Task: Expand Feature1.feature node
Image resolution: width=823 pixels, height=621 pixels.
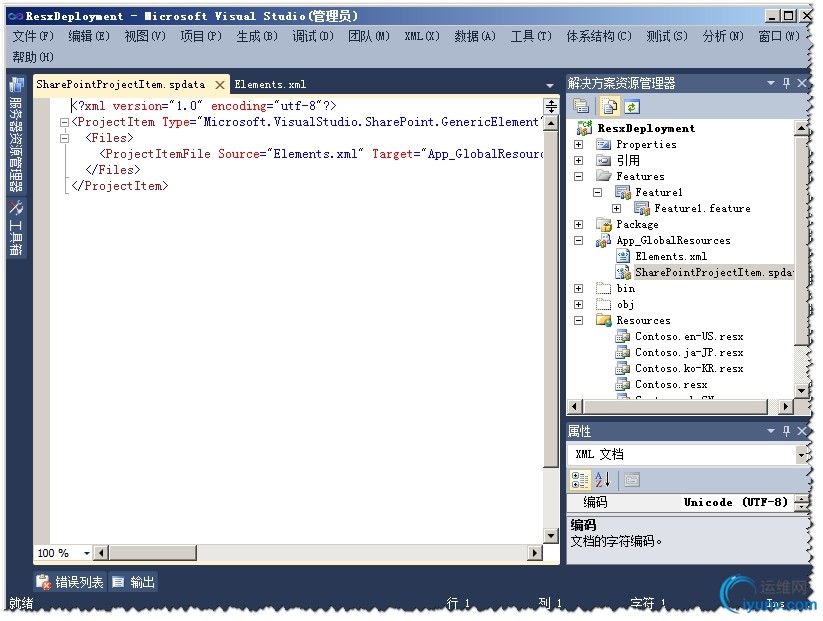Action: pyautogui.click(x=616, y=208)
